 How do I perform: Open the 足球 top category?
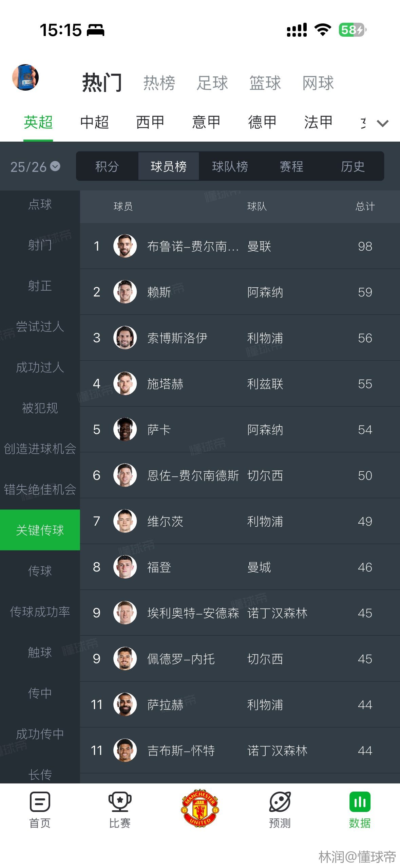pyautogui.click(x=212, y=83)
